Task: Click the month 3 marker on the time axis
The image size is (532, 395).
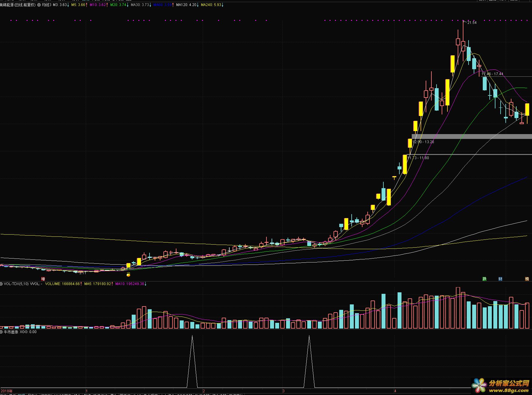Action: click(x=284, y=391)
